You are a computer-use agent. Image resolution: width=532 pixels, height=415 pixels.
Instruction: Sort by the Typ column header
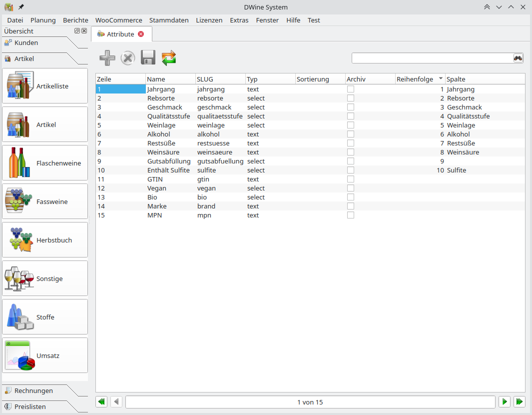click(x=270, y=79)
